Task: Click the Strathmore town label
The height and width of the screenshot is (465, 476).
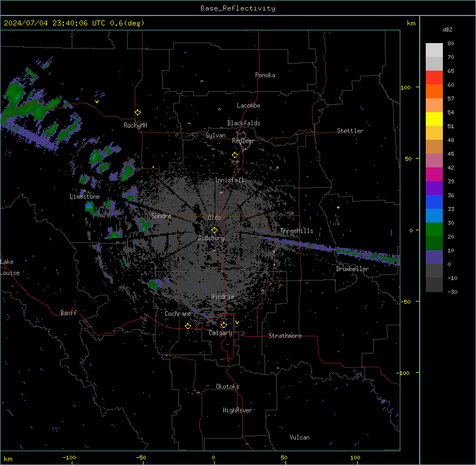Action: pos(285,336)
